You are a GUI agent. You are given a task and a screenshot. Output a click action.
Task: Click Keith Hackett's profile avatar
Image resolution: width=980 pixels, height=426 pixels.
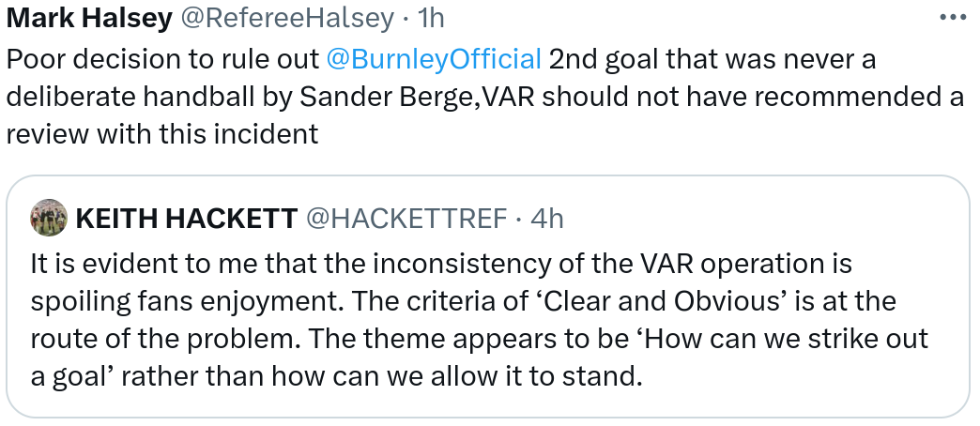coord(50,218)
